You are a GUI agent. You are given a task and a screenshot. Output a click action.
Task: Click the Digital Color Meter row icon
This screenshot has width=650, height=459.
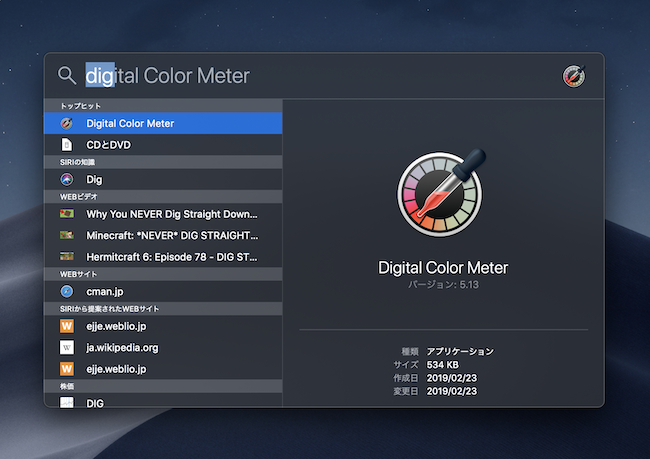pos(67,123)
